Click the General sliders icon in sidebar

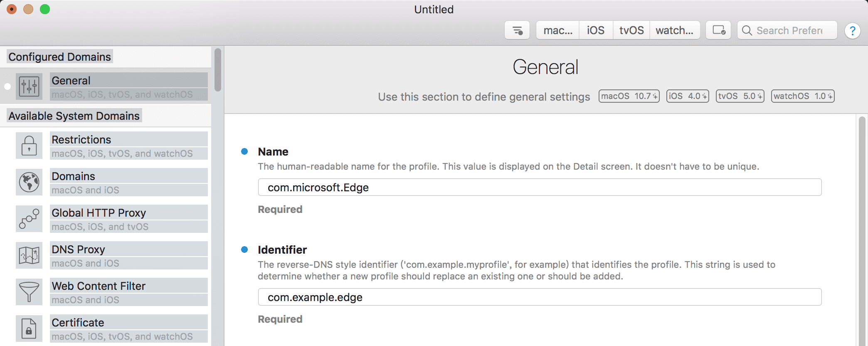[29, 86]
